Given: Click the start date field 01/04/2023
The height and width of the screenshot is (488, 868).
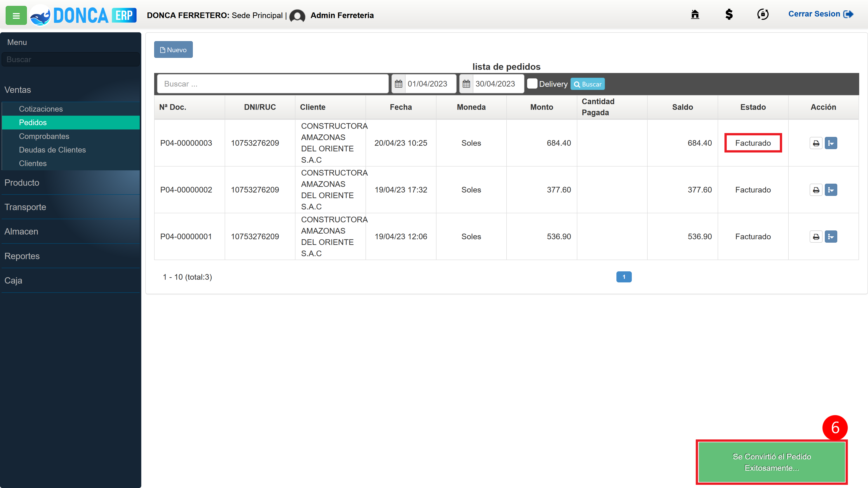Looking at the screenshot, I should coord(430,84).
